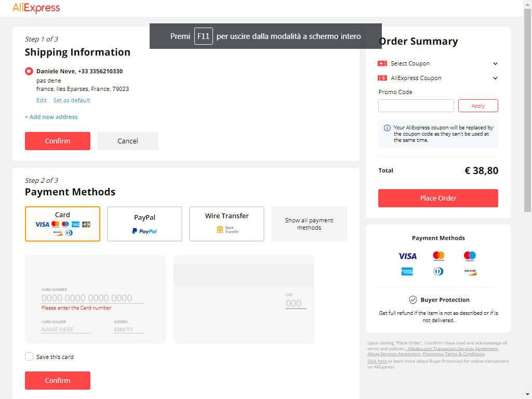This screenshot has width=532, height=399.
Task: Click the total amount € 38,80
Action: [x=481, y=170]
